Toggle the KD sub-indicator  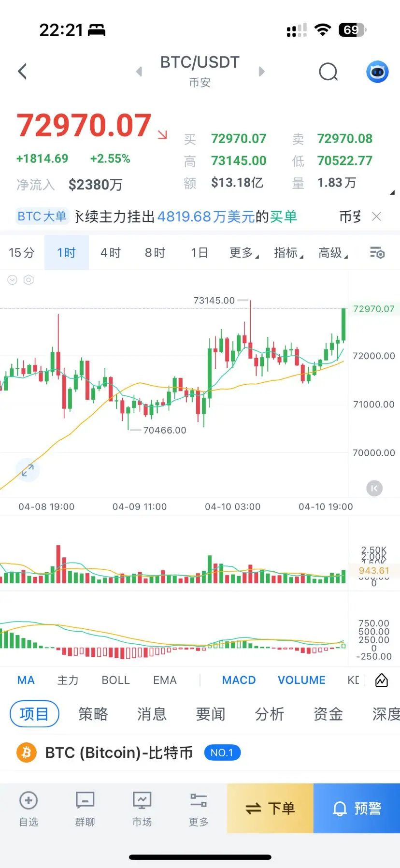pyautogui.click(x=353, y=680)
